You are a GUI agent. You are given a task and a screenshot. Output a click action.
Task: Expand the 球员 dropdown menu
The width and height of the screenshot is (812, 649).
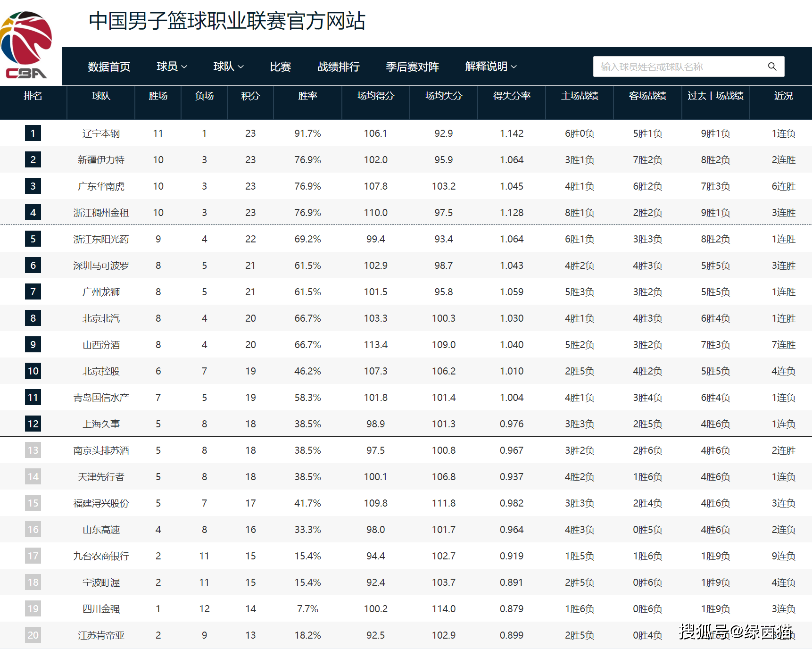172,67
